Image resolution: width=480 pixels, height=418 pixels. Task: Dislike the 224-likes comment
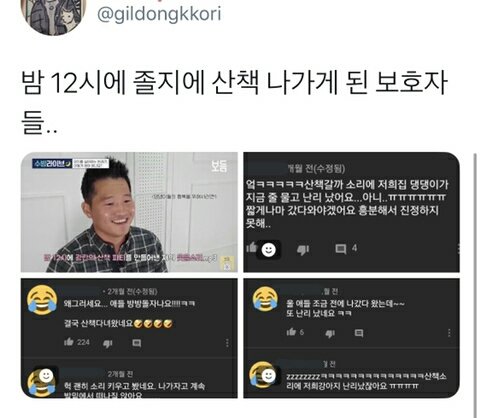click(x=107, y=343)
